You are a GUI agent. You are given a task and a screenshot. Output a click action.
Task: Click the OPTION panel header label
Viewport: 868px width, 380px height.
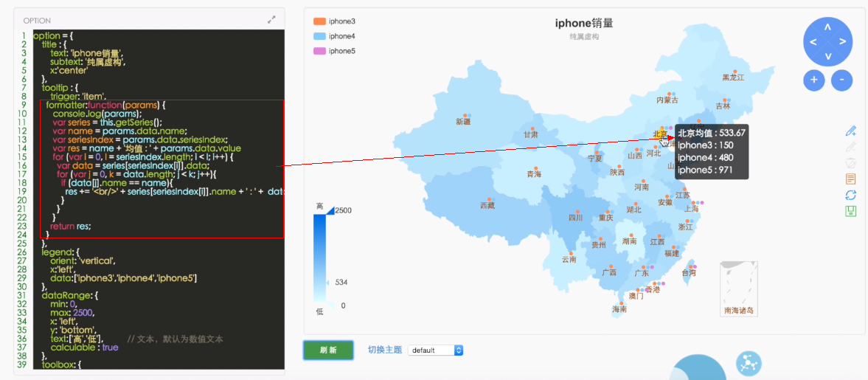coord(37,21)
